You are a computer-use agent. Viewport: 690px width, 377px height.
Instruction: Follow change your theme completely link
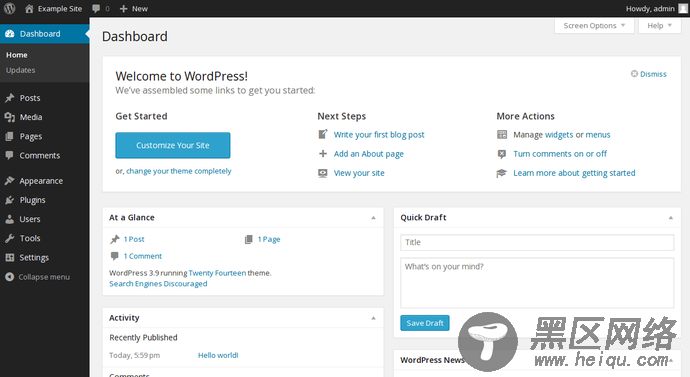(x=179, y=171)
